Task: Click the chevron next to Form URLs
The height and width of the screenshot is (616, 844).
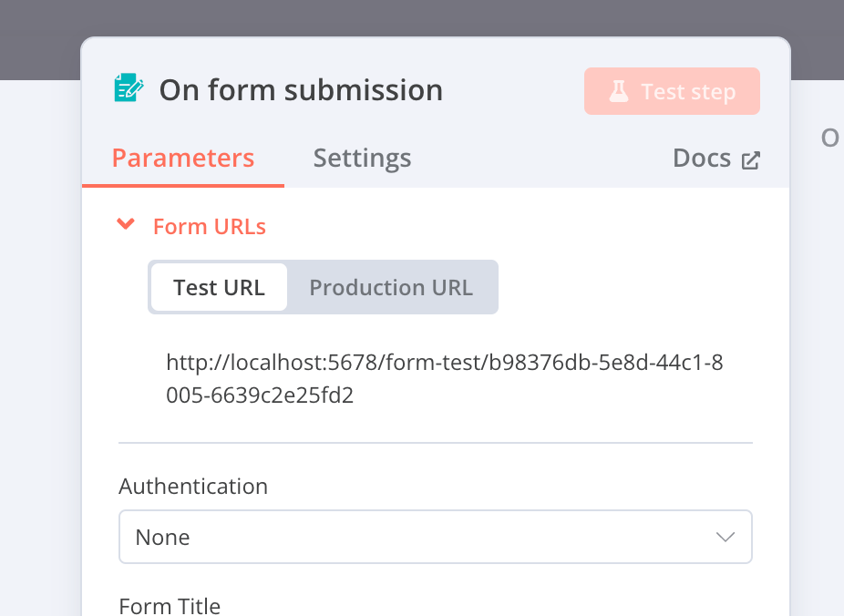Action: tap(125, 224)
